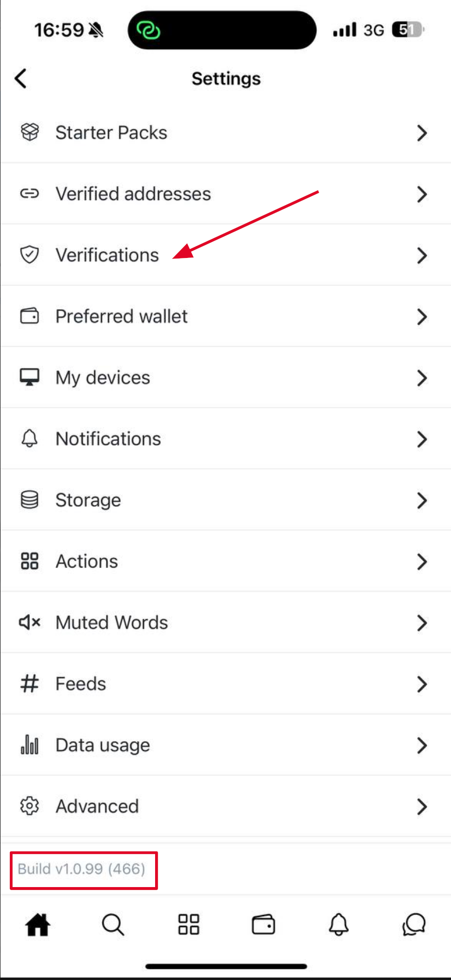Screen dimensions: 451x980
Task: Expand Preferred wallet chevron
Action: click(421, 316)
